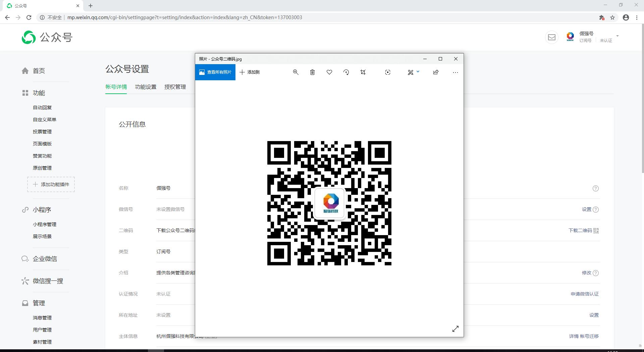
Task: Switch to the 授权管理 tab
Action: [x=175, y=87]
